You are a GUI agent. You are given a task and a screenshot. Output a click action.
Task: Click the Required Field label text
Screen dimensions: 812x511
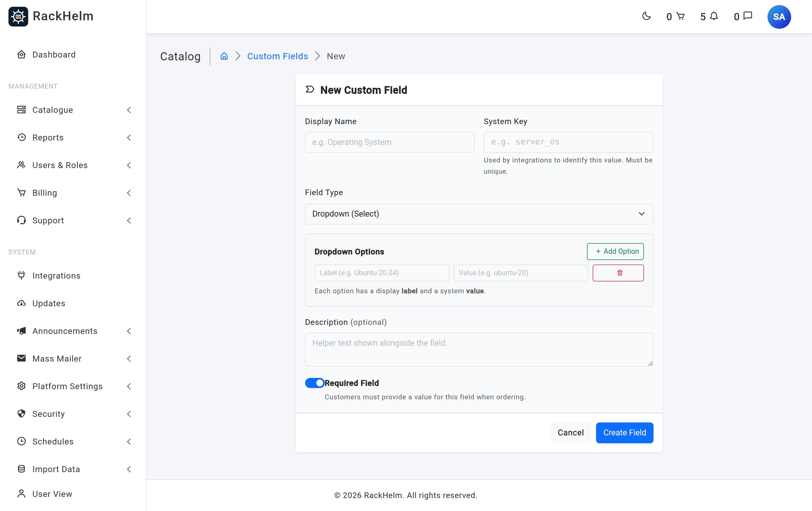[x=351, y=383]
